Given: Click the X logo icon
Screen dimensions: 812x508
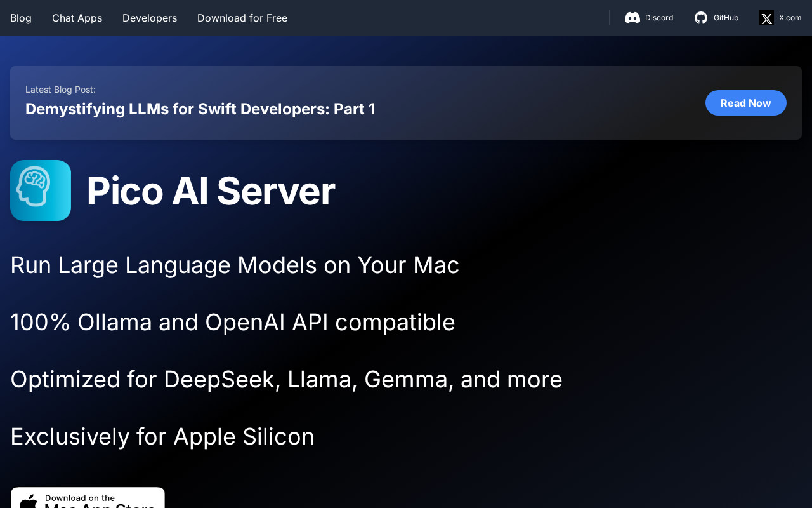Looking at the screenshot, I should (x=766, y=18).
